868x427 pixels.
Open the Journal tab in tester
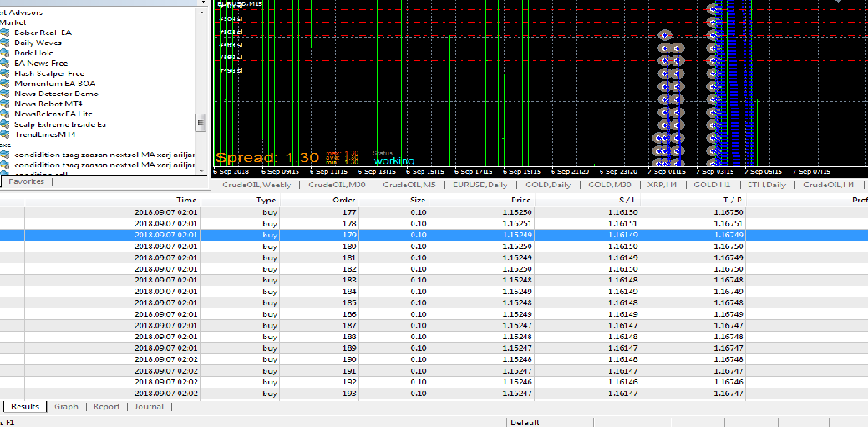[x=150, y=406]
